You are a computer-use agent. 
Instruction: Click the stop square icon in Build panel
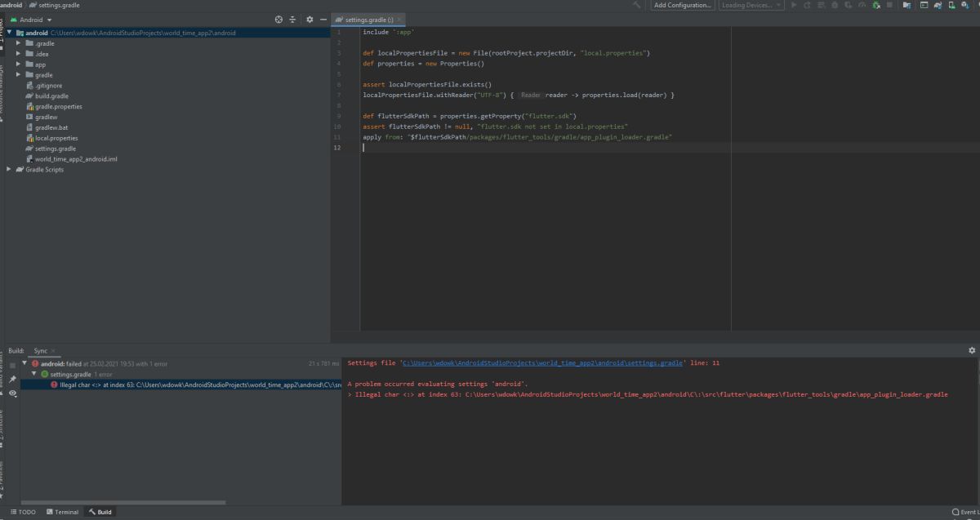[12, 365]
